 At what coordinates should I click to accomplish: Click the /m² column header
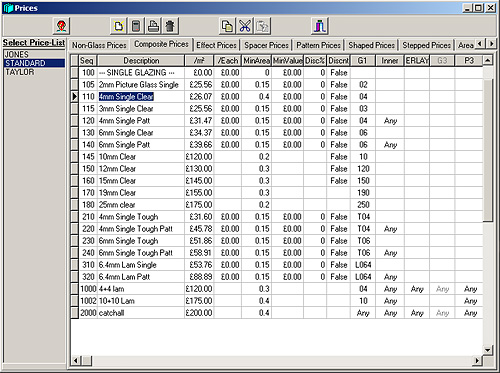click(x=199, y=61)
